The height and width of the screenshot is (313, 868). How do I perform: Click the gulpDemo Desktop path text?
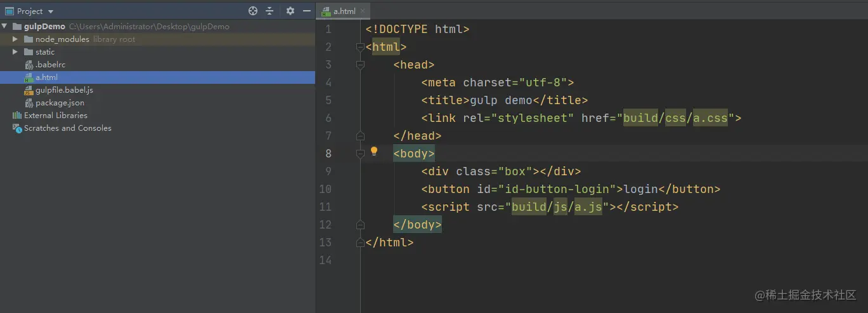pos(149,27)
